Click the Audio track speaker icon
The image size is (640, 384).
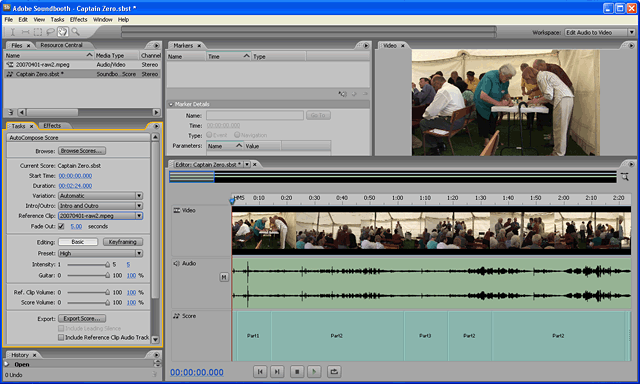click(x=176, y=264)
